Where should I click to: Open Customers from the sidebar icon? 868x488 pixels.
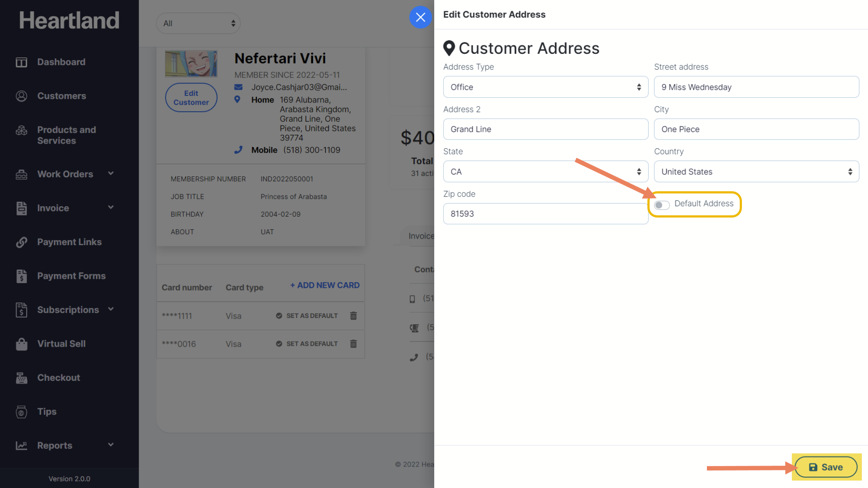[x=21, y=96]
